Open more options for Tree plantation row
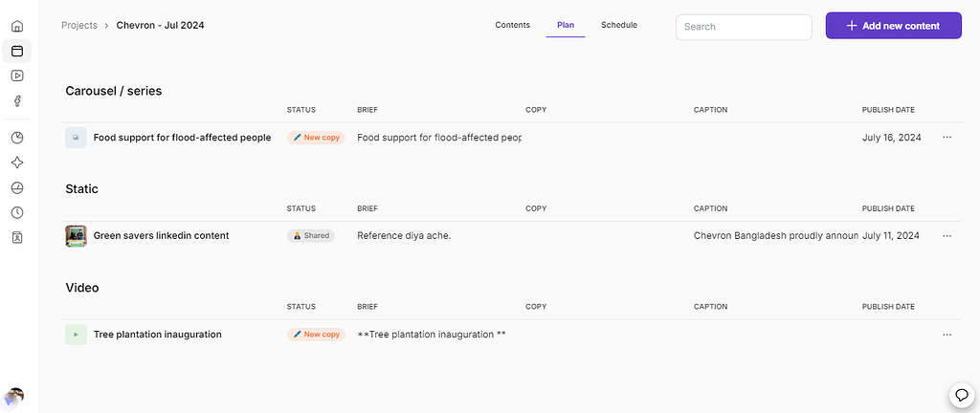This screenshot has height=413, width=980. 947,335
